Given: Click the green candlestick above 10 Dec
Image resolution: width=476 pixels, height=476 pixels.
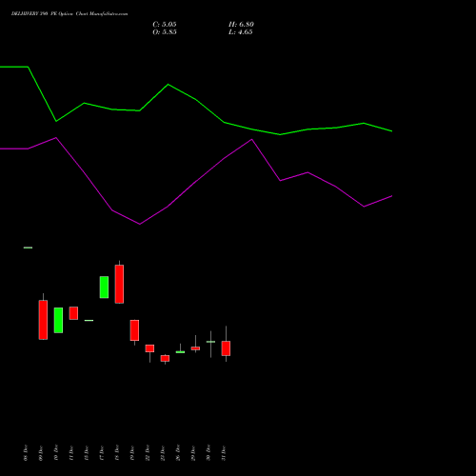Looking at the screenshot, I should coord(58,320).
